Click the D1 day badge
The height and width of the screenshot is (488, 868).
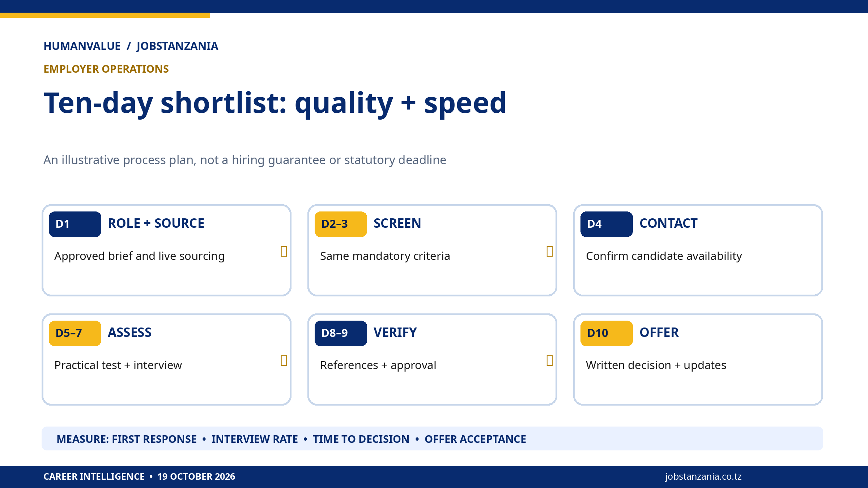[x=75, y=224]
